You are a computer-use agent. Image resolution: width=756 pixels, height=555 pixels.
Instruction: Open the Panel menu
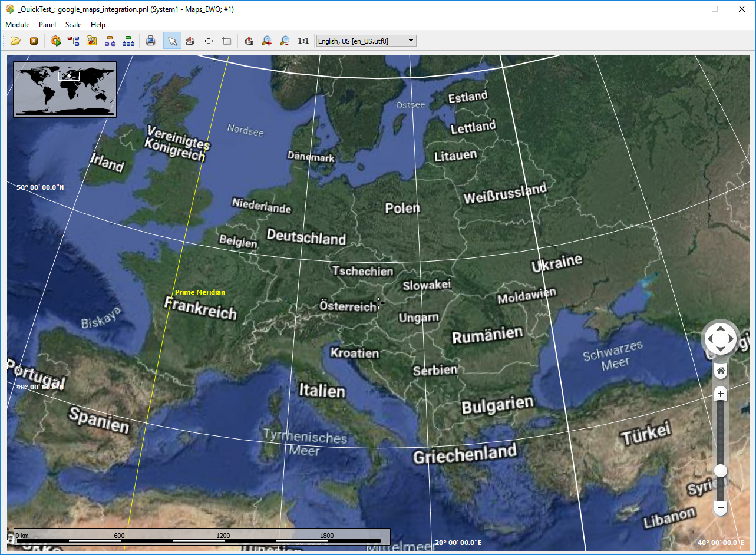click(48, 25)
